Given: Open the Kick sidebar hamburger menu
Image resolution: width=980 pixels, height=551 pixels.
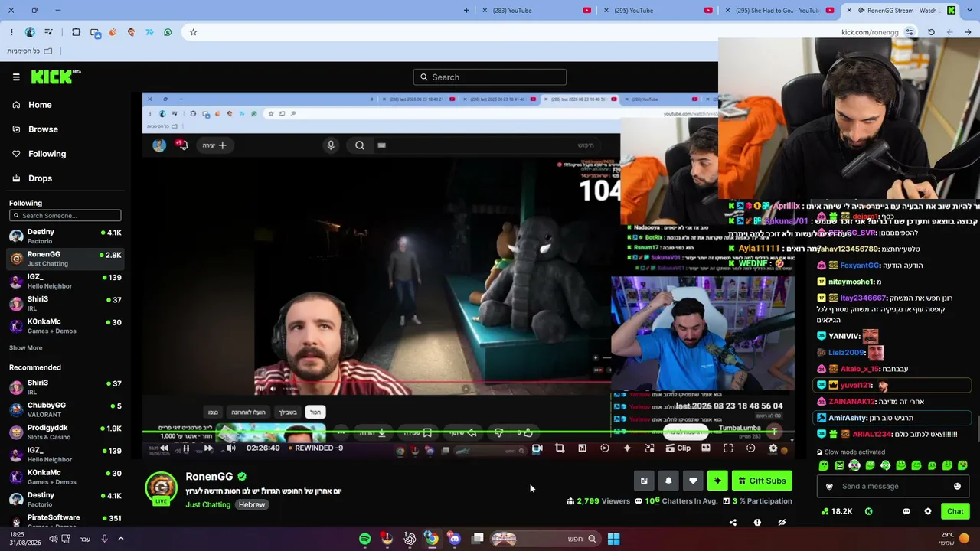Looking at the screenshot, I should pyautogui.click(x=16, y=77).
